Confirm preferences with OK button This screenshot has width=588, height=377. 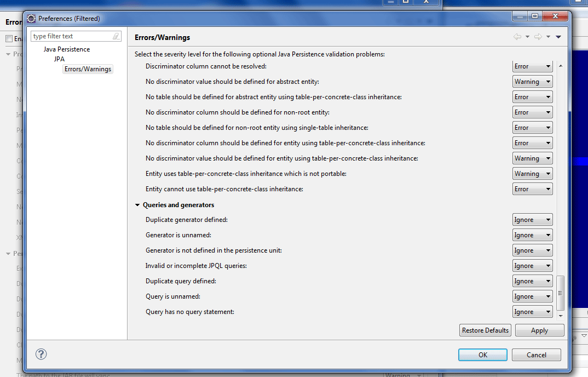[483, 355]
